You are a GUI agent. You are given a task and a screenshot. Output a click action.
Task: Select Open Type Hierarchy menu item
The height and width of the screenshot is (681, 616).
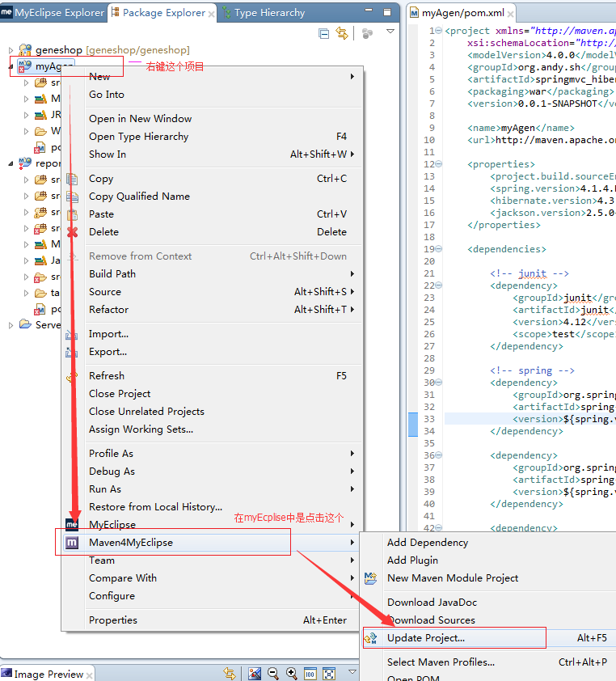click(x=222, y=137)
